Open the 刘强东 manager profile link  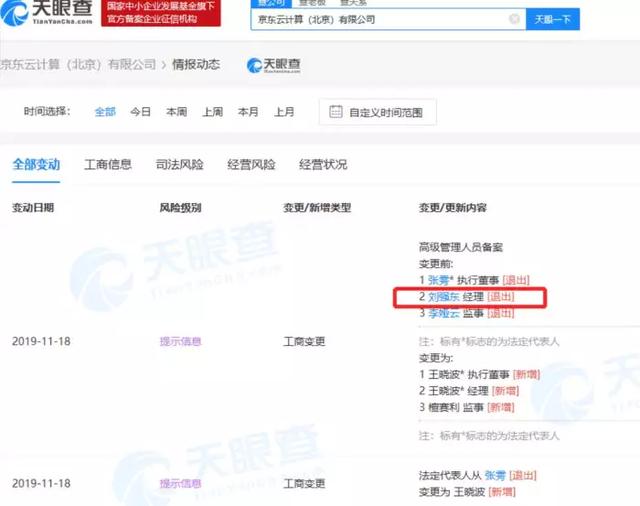click(x=444, y=297)
